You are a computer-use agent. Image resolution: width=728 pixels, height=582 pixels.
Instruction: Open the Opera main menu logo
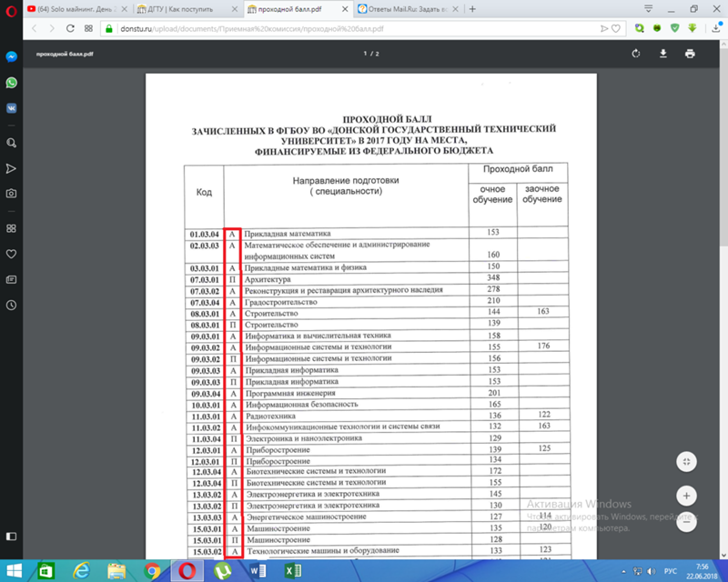[11, 11]
